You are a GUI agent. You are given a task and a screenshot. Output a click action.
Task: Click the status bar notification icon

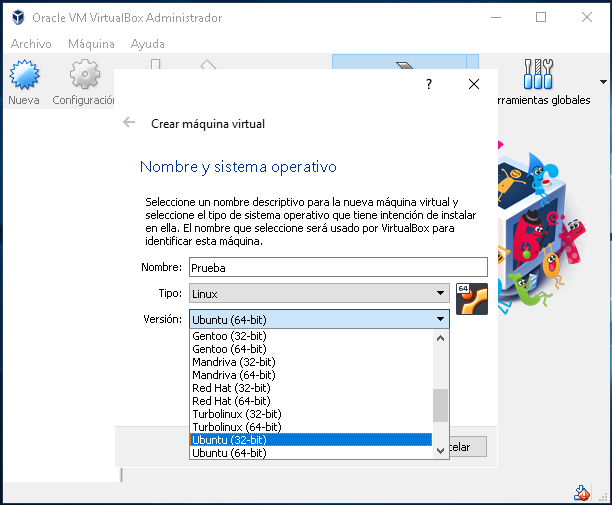pos(582,493)
